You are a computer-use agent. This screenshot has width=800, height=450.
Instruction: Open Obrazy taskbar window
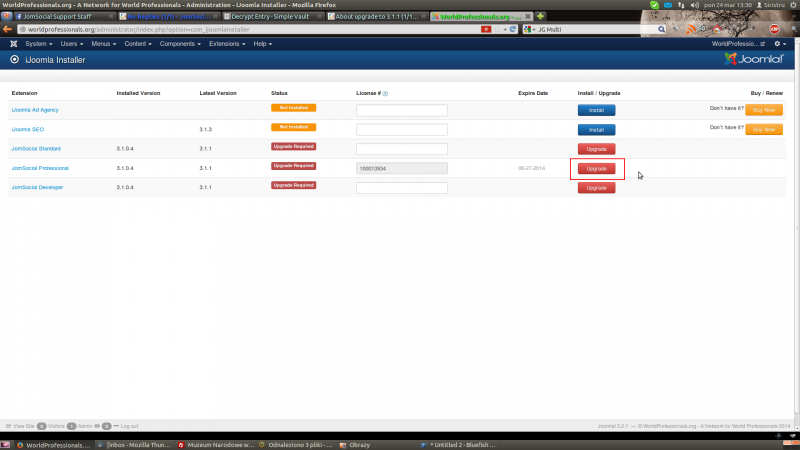click(x=355, y=445)
